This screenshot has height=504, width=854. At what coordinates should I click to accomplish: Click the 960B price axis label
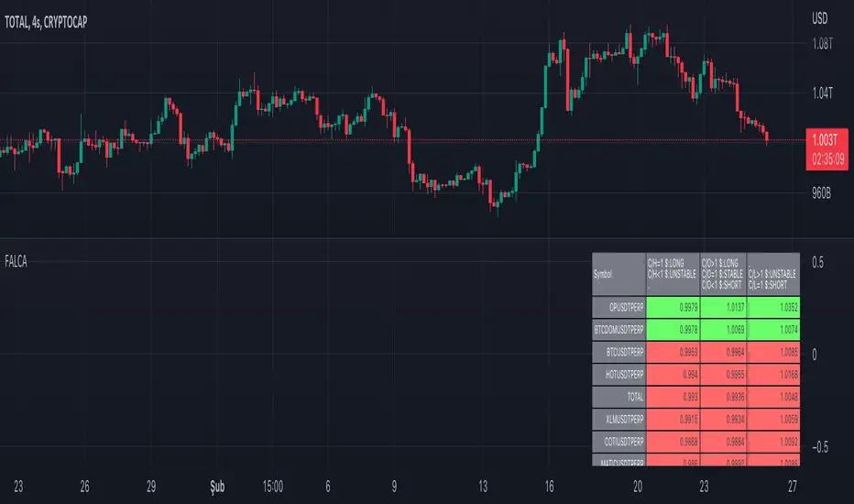pos(825,193)
